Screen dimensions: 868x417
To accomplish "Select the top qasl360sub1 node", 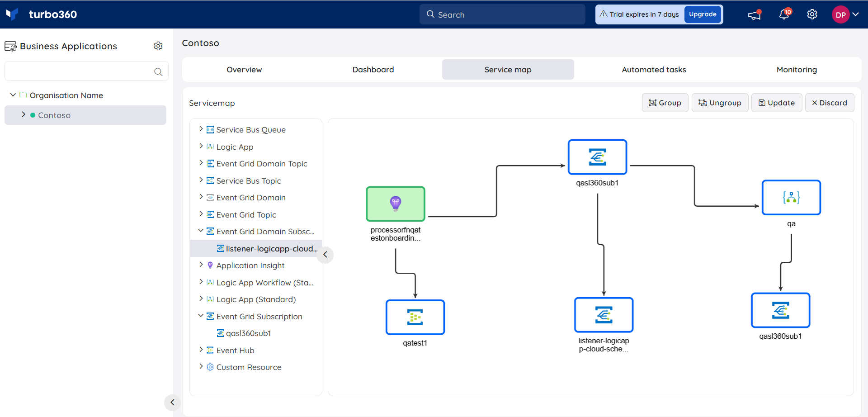I will point(597,157).
